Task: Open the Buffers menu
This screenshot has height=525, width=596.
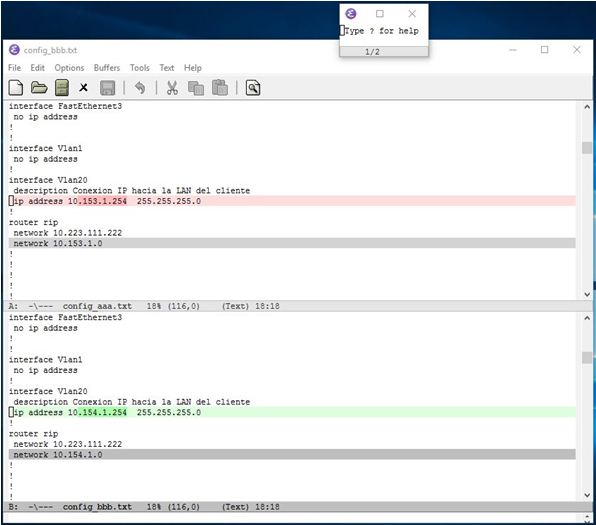Action: (107, 68)
